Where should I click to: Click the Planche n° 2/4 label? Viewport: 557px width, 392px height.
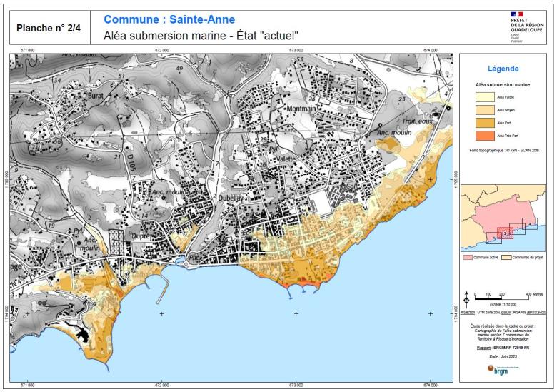49,28
